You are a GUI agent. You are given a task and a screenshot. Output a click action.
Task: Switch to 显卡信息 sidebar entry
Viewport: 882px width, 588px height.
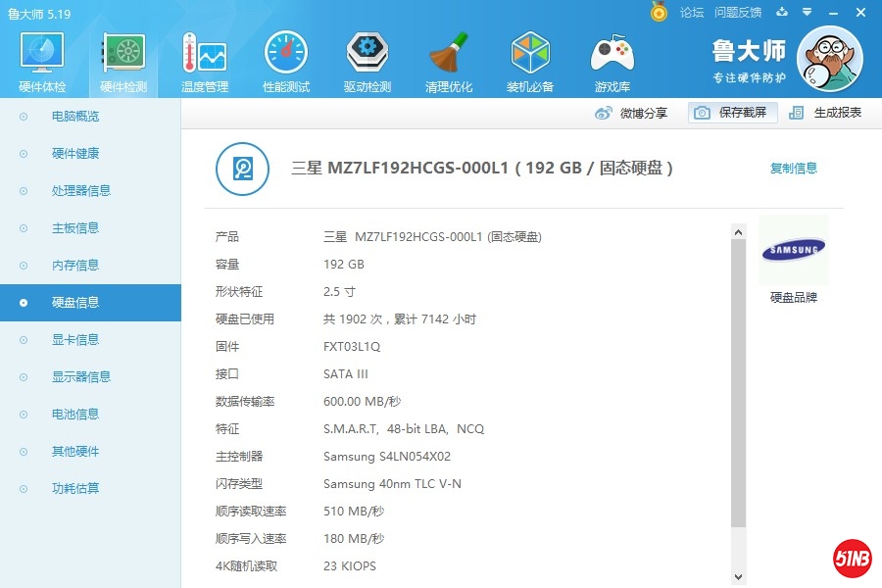click(x=75, y=340)
